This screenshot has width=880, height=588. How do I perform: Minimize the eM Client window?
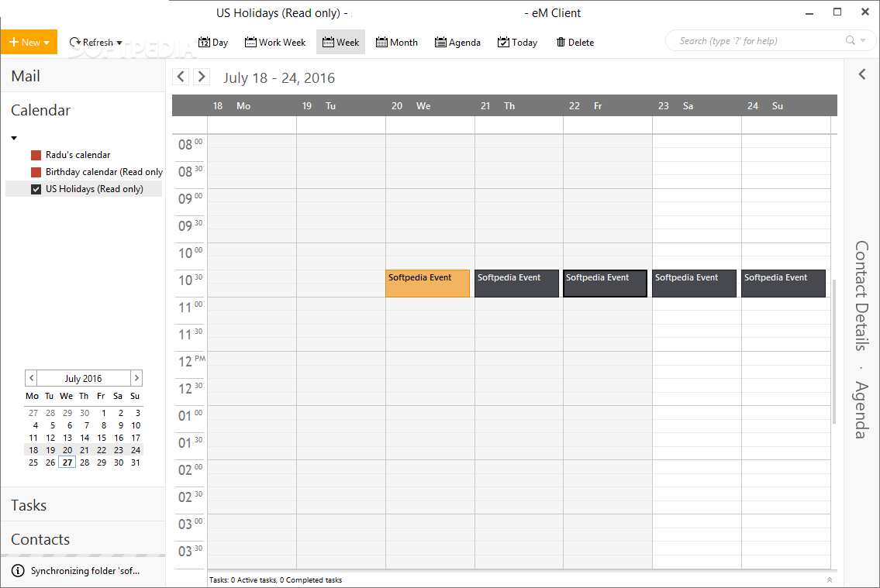click(x=809, y=12)
